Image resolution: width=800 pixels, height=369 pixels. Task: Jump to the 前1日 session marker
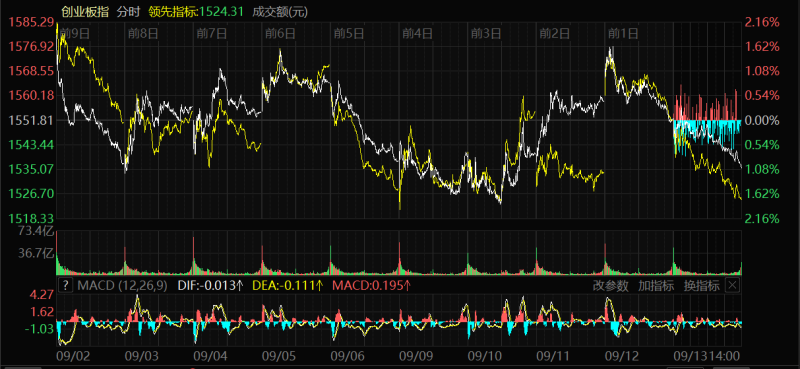(x=623, y=34)
